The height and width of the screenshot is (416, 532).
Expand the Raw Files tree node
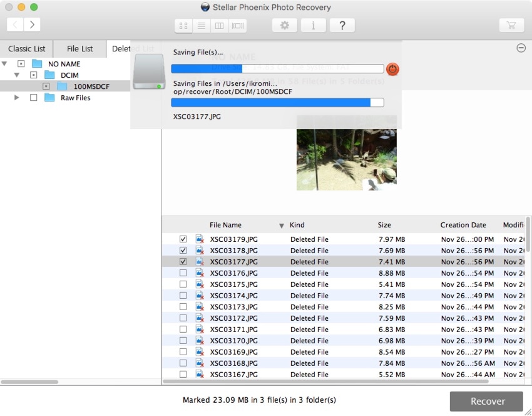click(17, 98)
